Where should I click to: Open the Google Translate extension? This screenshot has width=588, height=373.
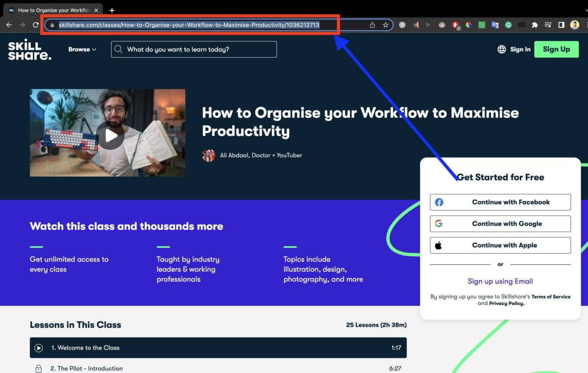(495, 25)
